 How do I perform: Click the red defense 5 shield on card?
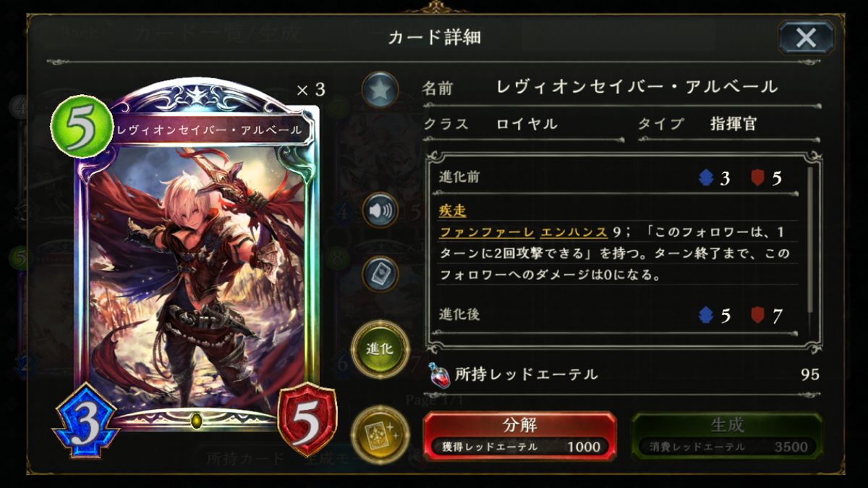click(307, 418)
